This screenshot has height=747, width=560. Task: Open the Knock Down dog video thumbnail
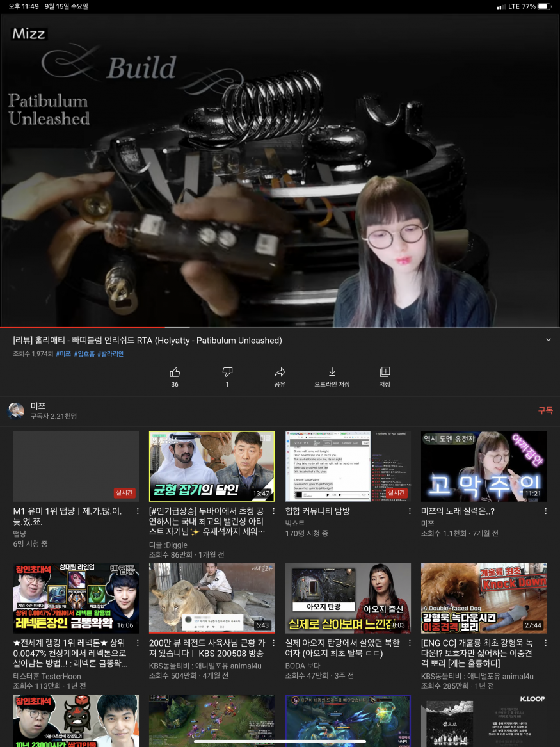(484, 598)
